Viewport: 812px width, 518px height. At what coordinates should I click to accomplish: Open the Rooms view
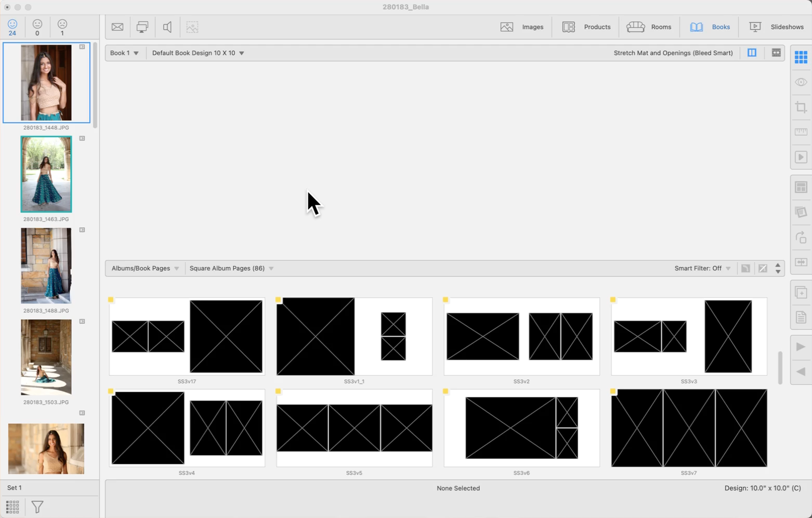click(x=649, y=27)
